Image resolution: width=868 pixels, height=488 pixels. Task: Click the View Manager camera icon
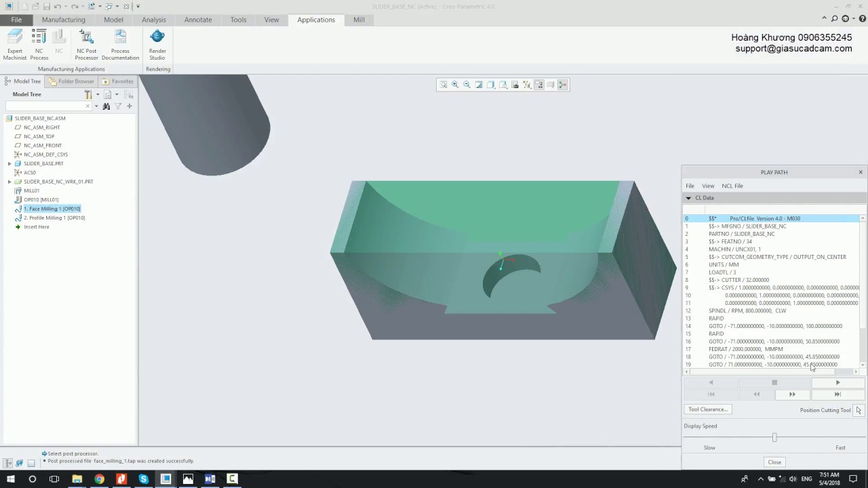tap(515, 85)
